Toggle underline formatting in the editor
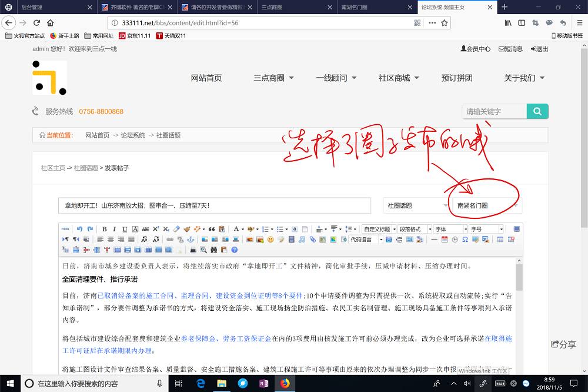 click(x=125, y=229)
